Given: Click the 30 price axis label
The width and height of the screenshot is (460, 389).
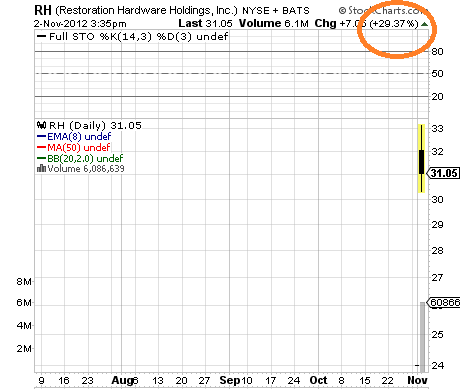Looking at the screenshot, I should pyautogui.click(x=437, y=200).
